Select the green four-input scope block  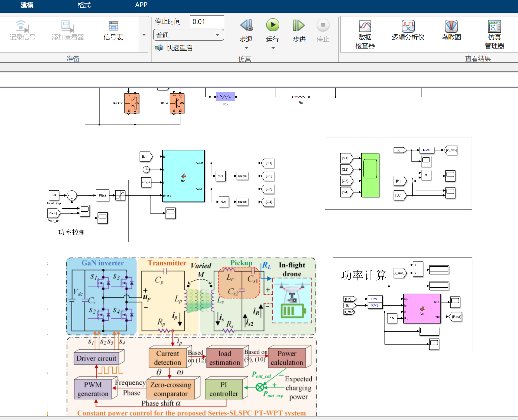tap(370, 175)
